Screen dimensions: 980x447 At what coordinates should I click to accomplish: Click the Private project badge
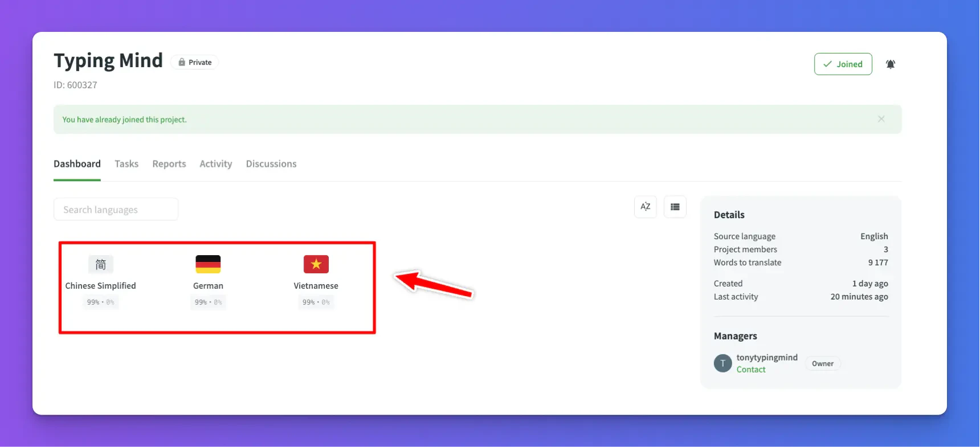pyautogui.click(x=195, y=63)
